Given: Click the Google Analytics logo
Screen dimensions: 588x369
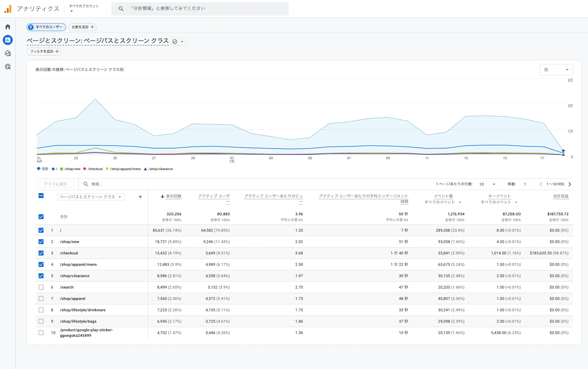Looking at the screenshot, I should 8,9.
